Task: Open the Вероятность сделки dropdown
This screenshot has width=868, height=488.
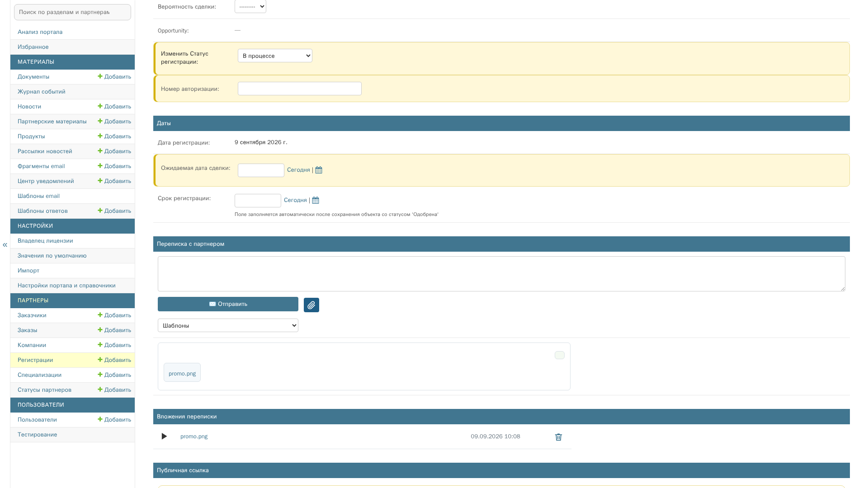Action: (x=250, y=6)
